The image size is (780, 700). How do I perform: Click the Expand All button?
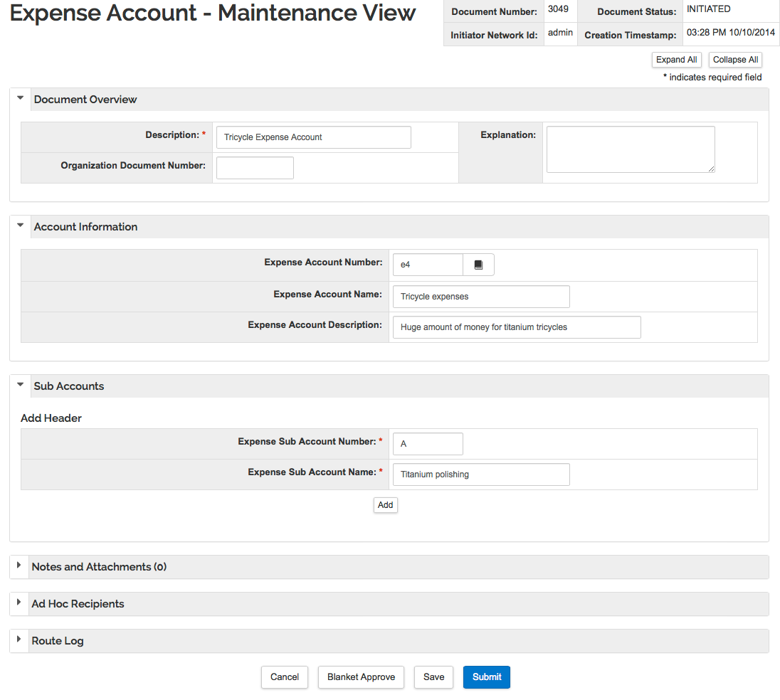[677, 60]
